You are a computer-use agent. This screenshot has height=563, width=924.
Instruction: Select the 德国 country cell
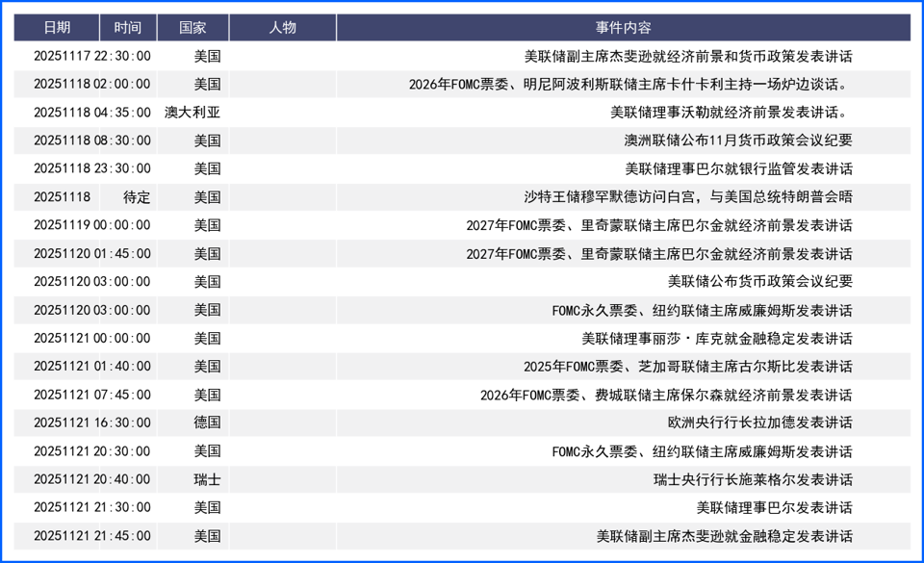[207, 422]
